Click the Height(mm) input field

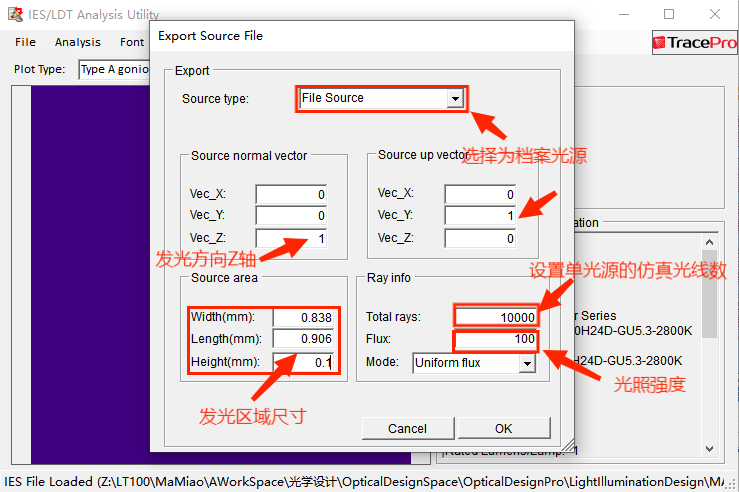[303, 362]
